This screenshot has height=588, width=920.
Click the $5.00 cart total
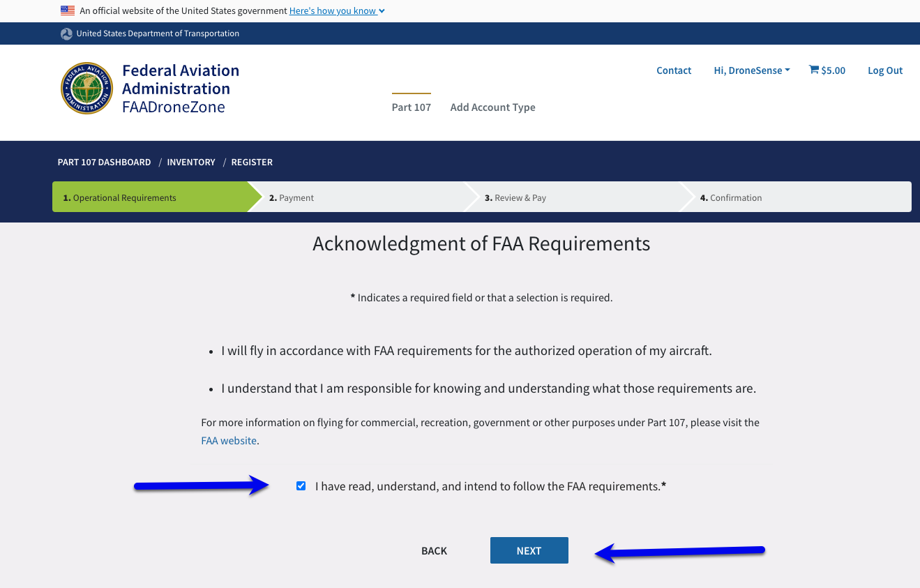click(x=832, y=70)
